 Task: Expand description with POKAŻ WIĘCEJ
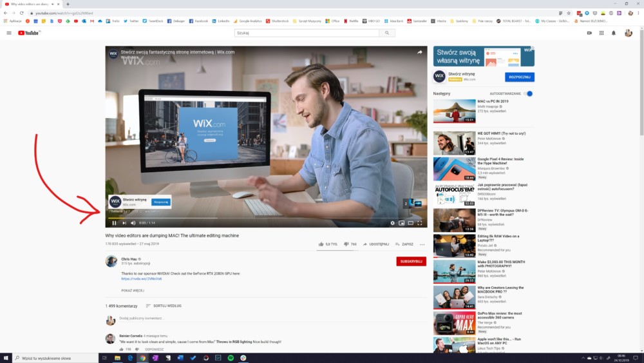(133, 291)
